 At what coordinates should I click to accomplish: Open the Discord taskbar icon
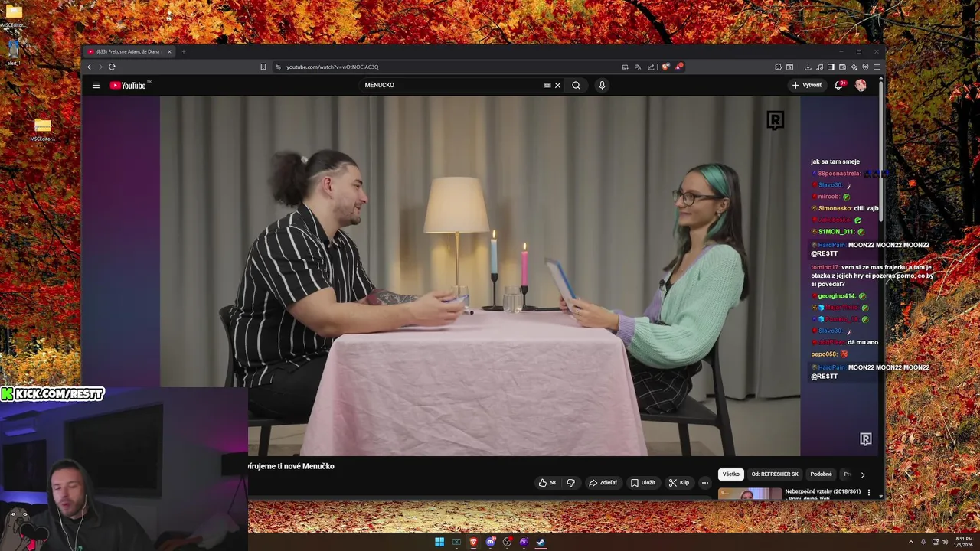point(491,542)
